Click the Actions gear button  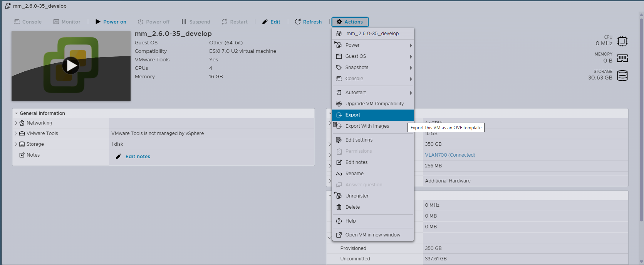[350, 22]
